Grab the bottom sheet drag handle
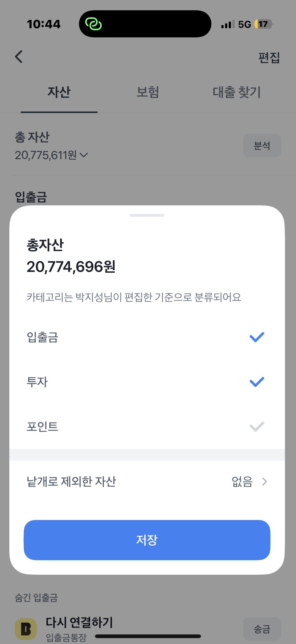 (x=147, y=215)
